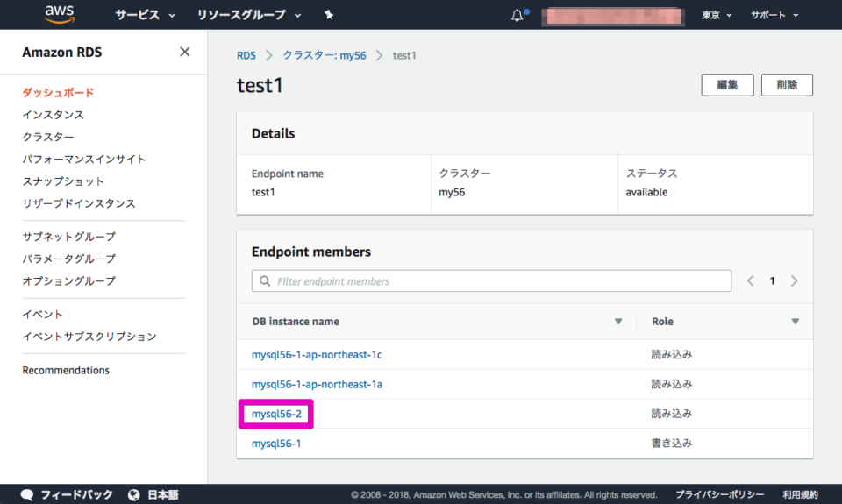Click the 'available' status value
Viewport: 842px width, 504px height.
646,192
